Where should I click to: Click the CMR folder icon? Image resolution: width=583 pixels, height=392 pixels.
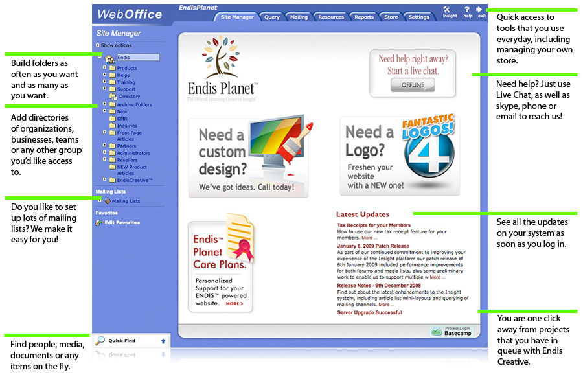pos(112,119)
